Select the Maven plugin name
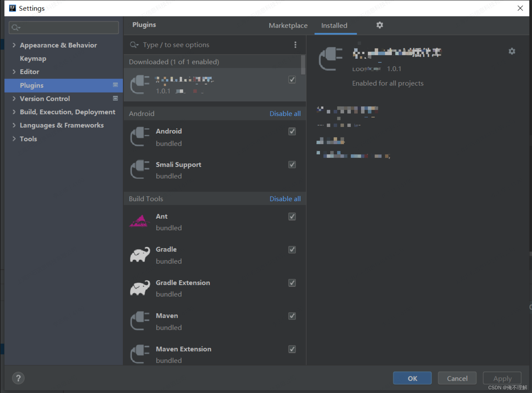532x393 pixels. click(167, 316)
